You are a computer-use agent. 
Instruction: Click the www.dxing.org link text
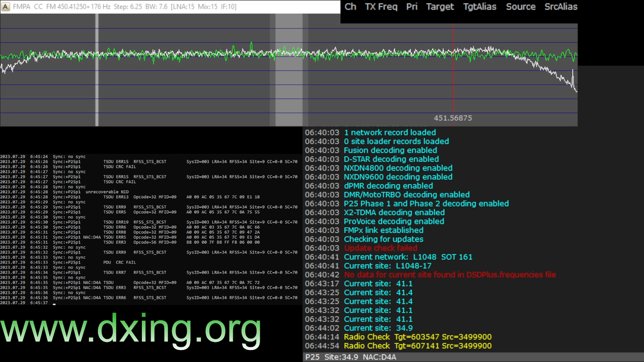[130, 329]
